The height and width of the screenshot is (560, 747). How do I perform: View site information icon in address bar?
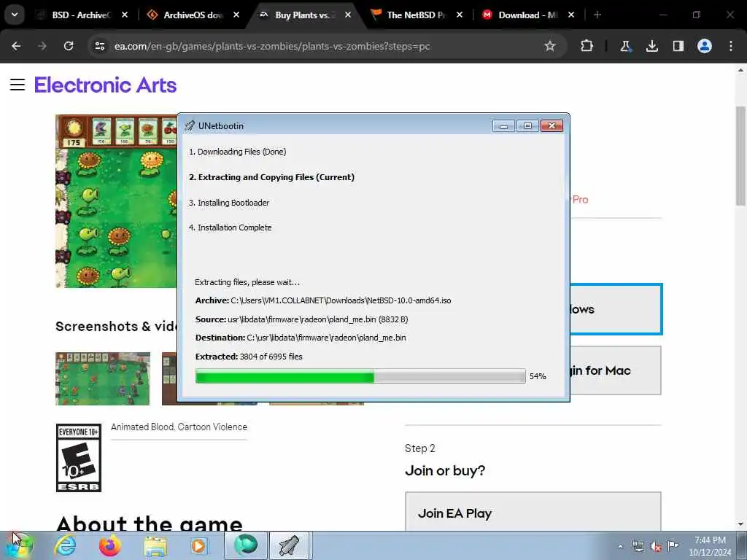point(99,46)
